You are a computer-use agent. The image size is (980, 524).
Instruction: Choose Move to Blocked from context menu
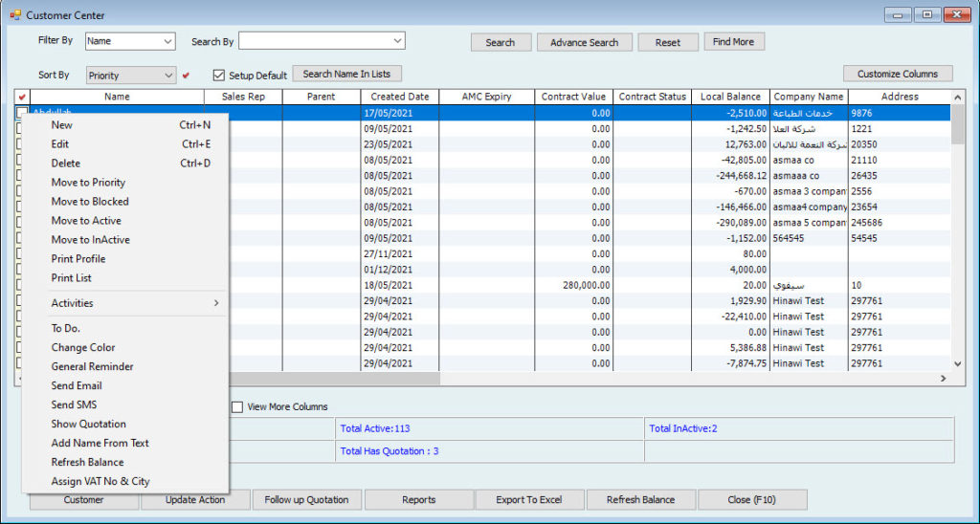[90, 202]
